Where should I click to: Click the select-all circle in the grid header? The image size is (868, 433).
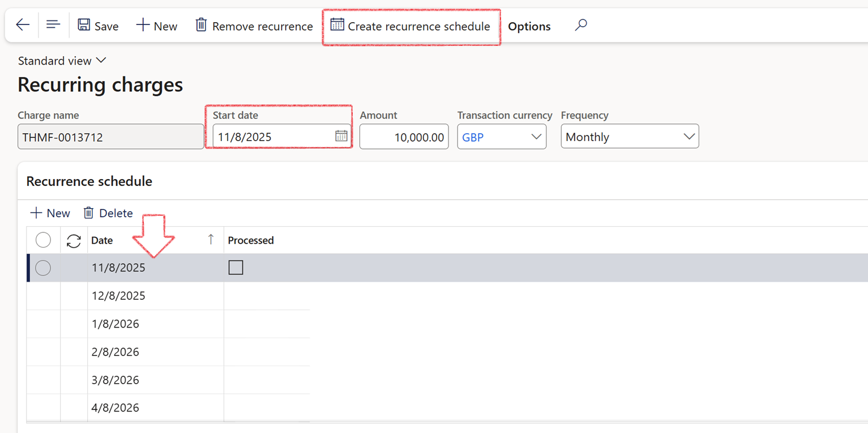(x=43, y=240)
